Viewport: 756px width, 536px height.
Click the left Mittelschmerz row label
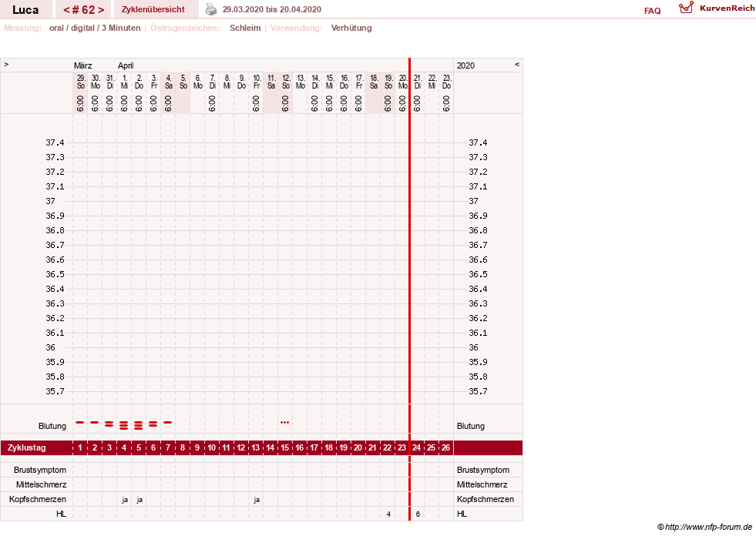(x=41, y=484)
